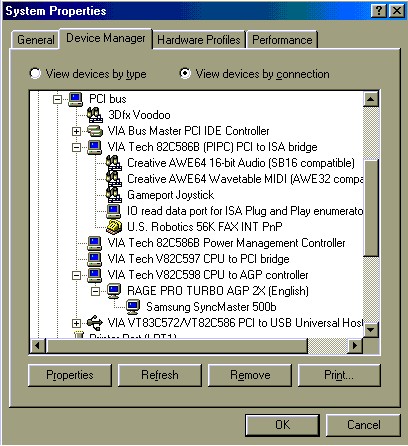Open the Hardware Profiles tab
The height and width of the screenshot is (446, 408).
point(199,40)
